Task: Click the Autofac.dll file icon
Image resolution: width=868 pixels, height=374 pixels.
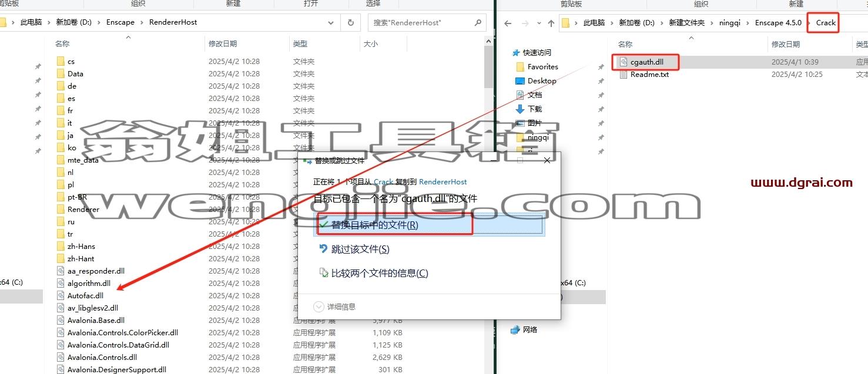Action: coord(61,295)
